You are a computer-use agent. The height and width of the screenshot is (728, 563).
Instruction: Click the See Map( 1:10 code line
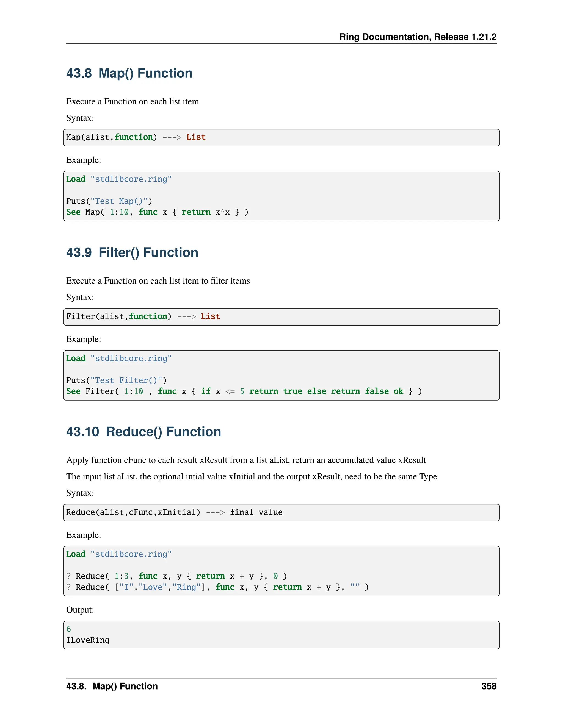click(157, 212)
